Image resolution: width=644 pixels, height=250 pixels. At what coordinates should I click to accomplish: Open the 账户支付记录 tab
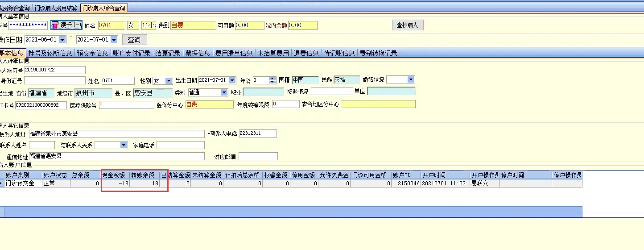132,53
